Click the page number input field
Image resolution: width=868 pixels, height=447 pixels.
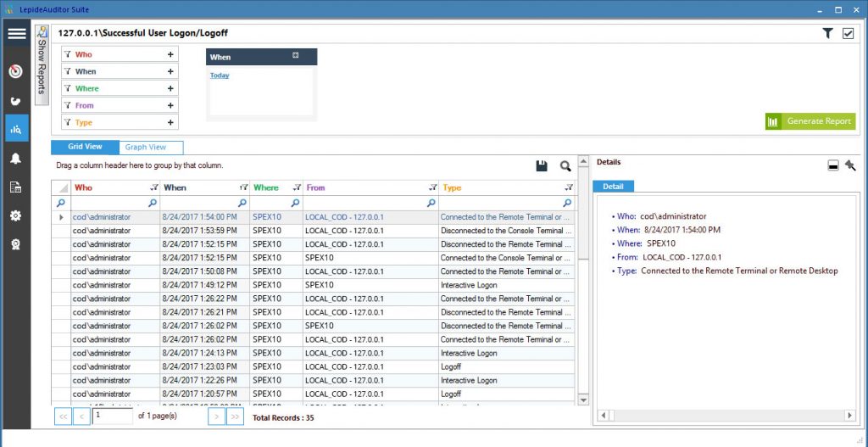(x=113, y=416)
